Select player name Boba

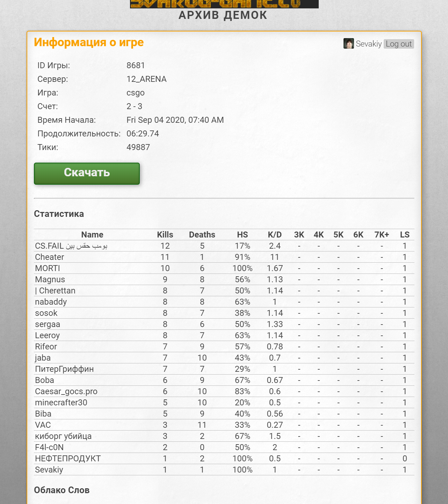point(44,380)
